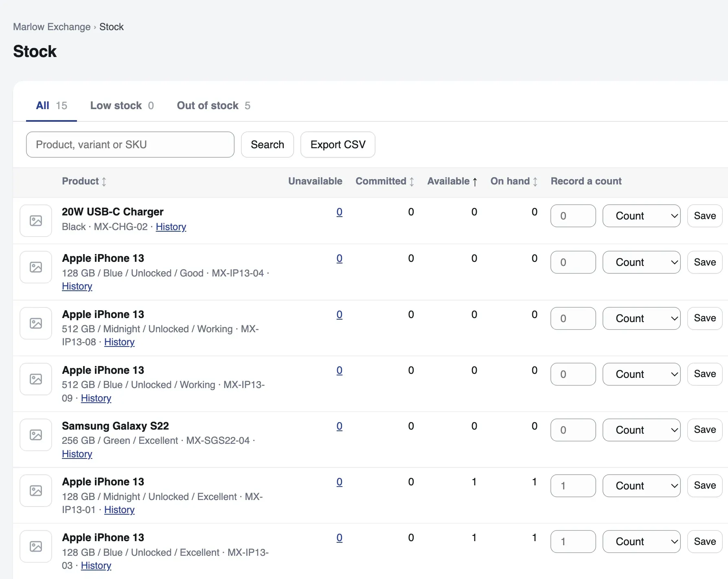Sort by Product column arrows

104,182
